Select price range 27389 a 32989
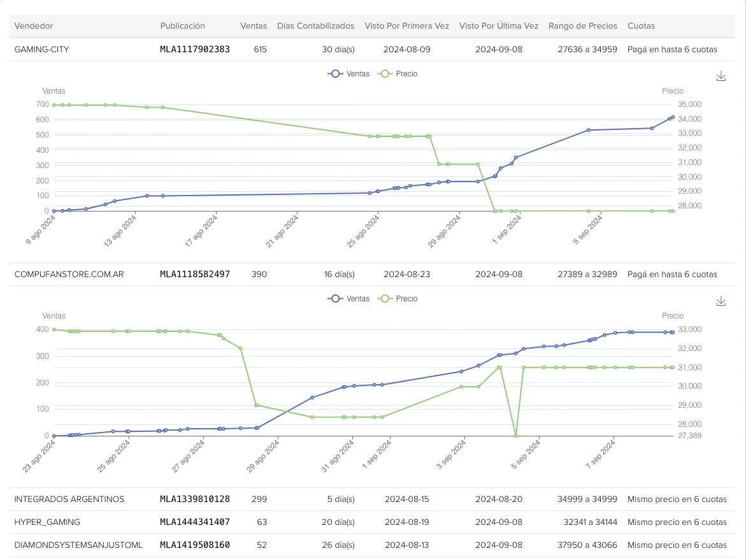The height and width of the screenshot is (560, 746). pyautogui.click(x=587, y=275)
